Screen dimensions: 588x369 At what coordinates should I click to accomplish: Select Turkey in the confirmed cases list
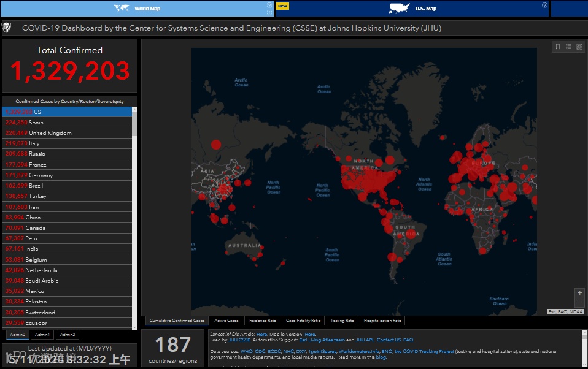click(x=67, y=196)
